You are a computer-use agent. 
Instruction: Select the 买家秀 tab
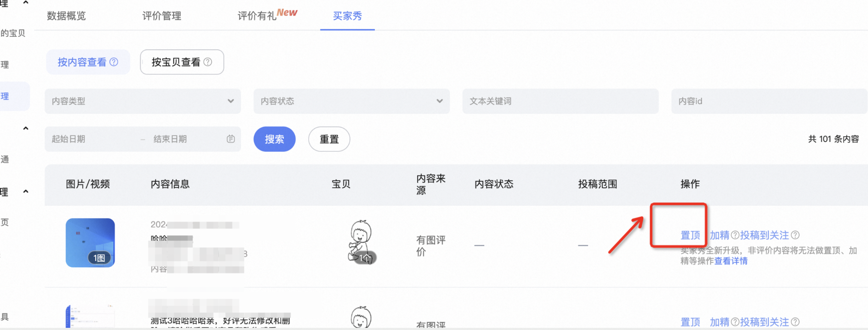point(347,16)
